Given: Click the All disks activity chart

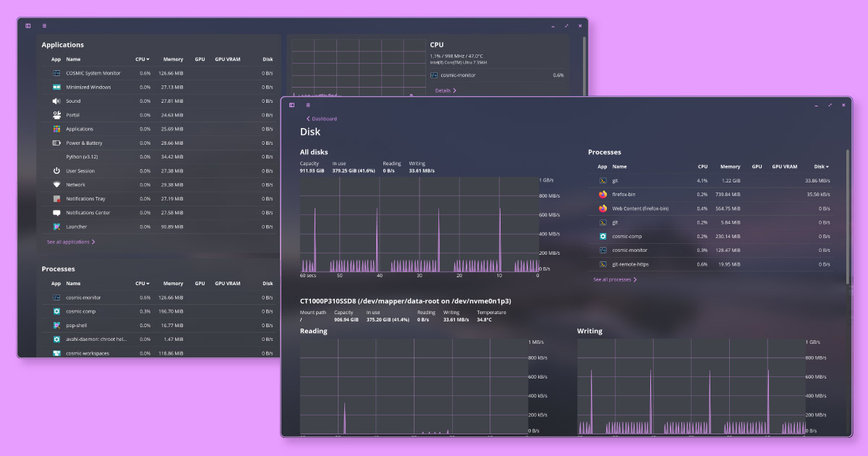Looking at the screenshot, I should tap(419, 224).
